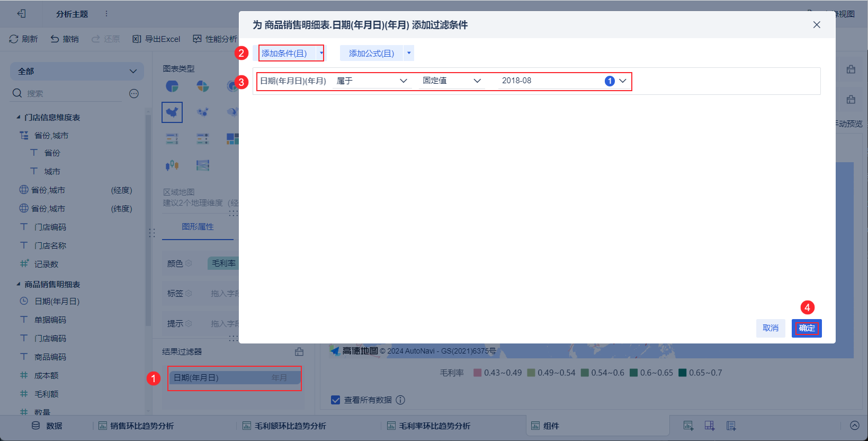Toggle the 查看所有数据 checkbox
868x441 pixels.
(x=336, y=400)
